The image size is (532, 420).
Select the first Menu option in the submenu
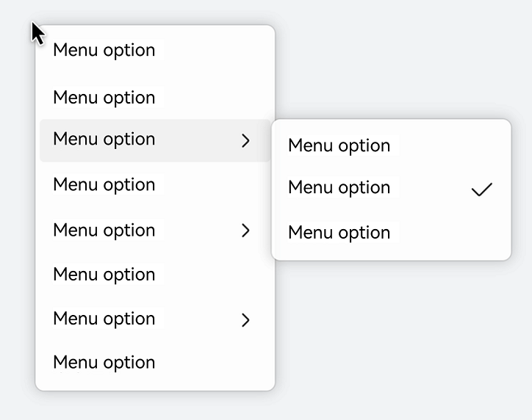click(x=391, y=146)
